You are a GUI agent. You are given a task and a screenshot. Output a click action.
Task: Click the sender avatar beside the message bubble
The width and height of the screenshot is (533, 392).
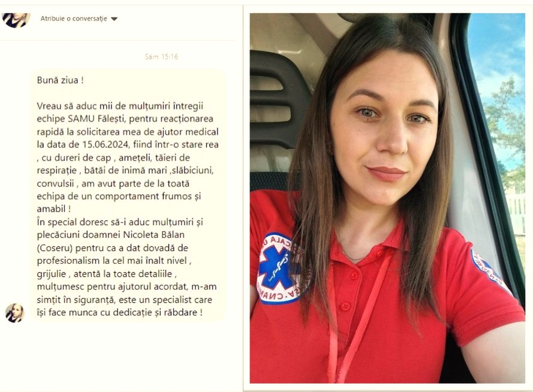point(15,313)
